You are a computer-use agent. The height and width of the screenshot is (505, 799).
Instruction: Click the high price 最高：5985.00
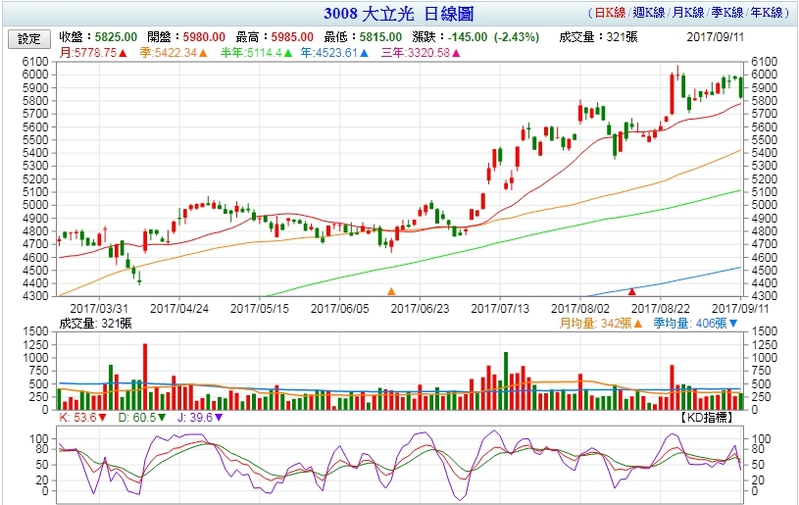275,37
